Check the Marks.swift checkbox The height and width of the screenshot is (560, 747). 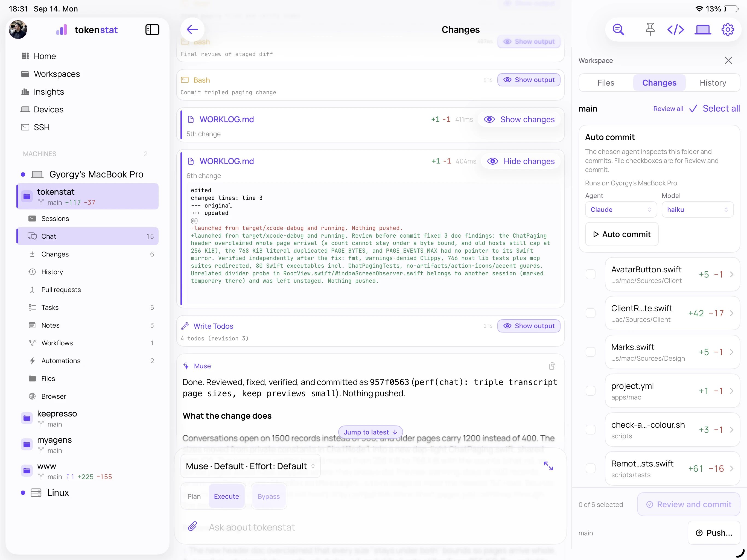point(590,352)
